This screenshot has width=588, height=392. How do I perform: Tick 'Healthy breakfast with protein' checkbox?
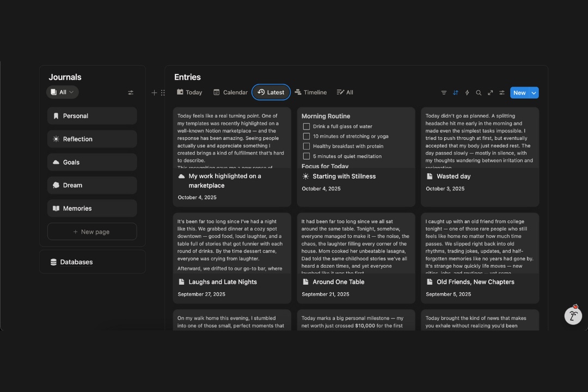(x=307, y=146)
